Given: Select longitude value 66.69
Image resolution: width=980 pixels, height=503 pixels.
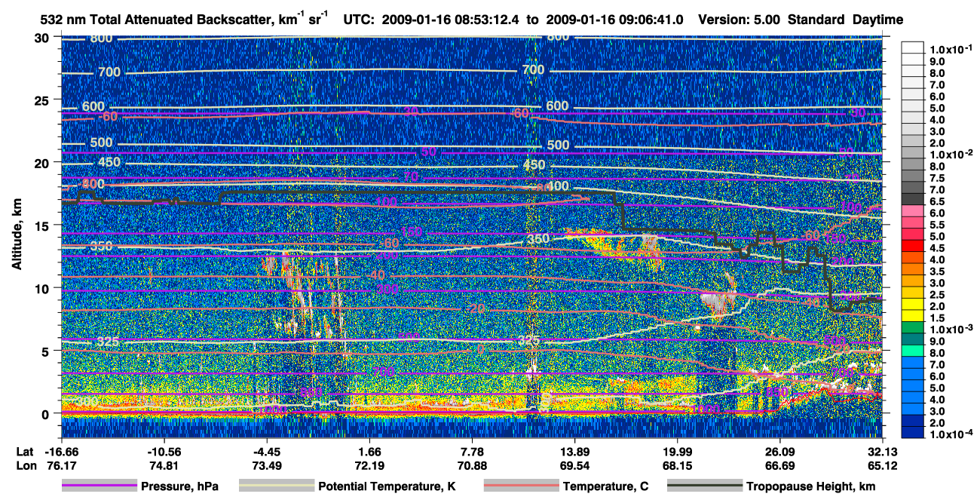Looking at the screenshot, I should click(779, 465).
